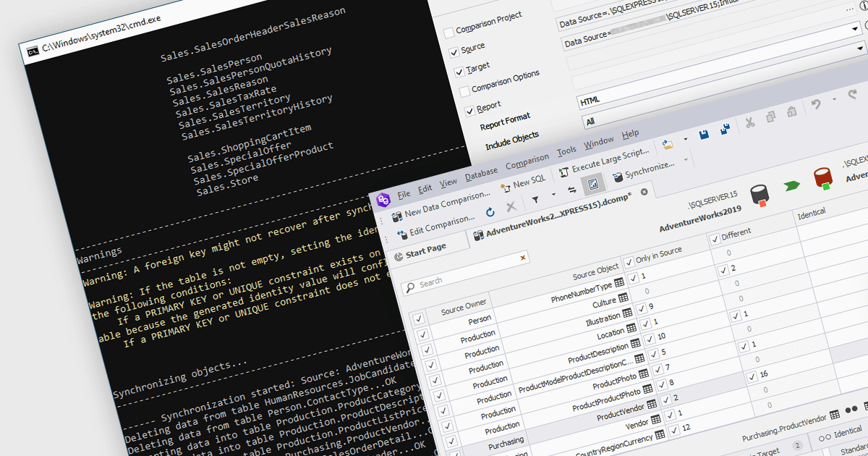This screenshot has width=868, height=456.
Task: Click the Filter funnel icon
Action: point(535,199)
